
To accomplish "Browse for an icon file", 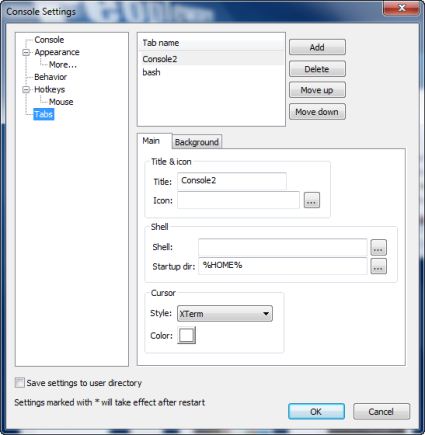I will 312,200.
